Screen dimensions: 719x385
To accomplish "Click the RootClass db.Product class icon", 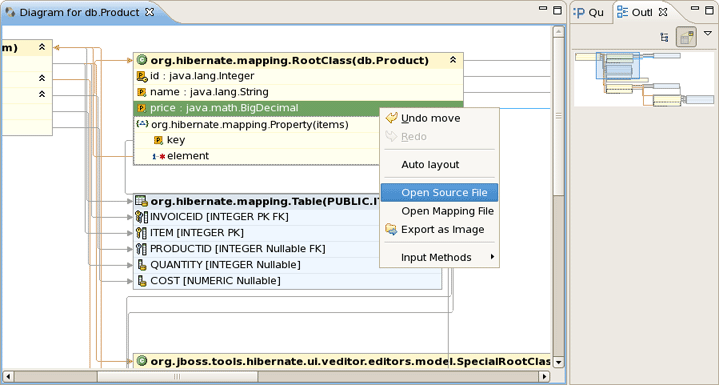I will (142, 60).
